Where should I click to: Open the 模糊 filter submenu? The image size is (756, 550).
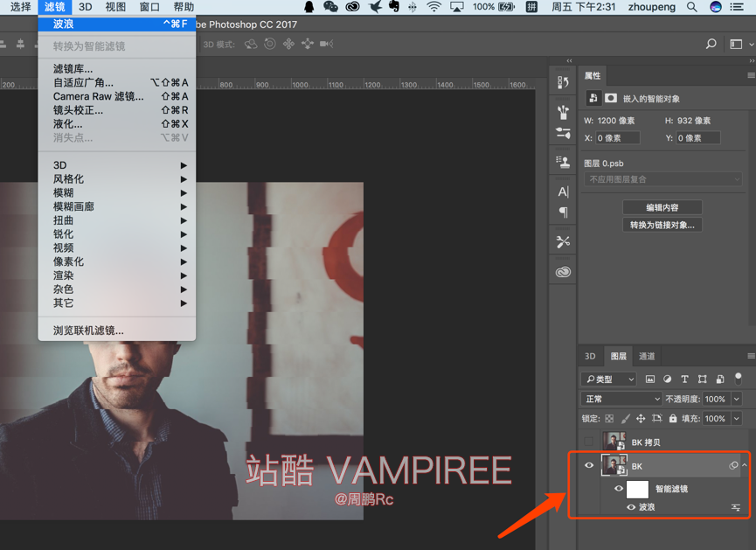[x=117, y=193]
